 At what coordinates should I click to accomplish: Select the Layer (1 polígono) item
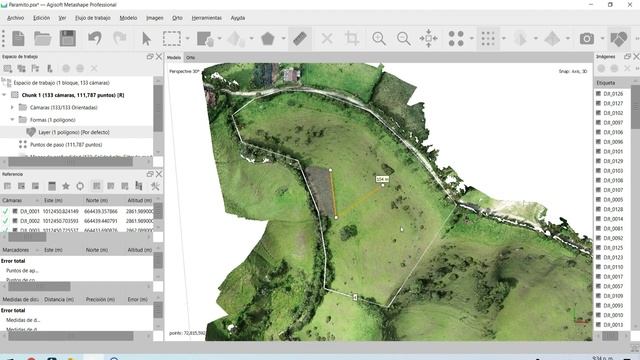coord(74,132)
